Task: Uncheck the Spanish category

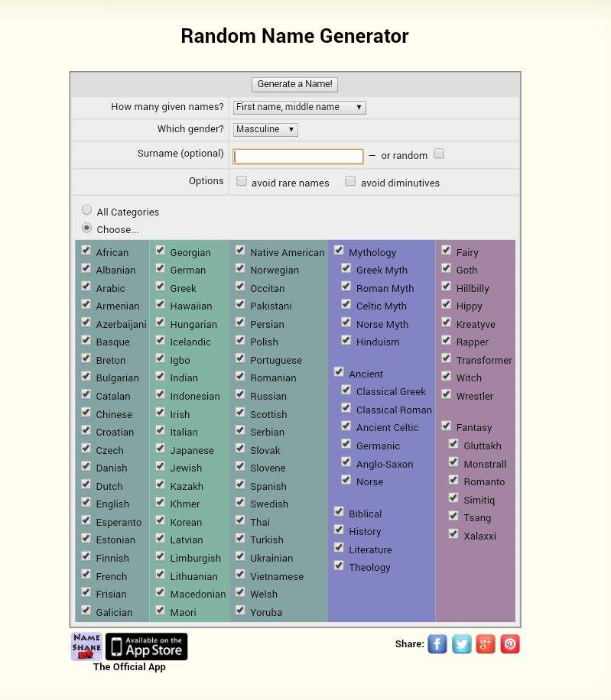Action: (x=240, y=484)
